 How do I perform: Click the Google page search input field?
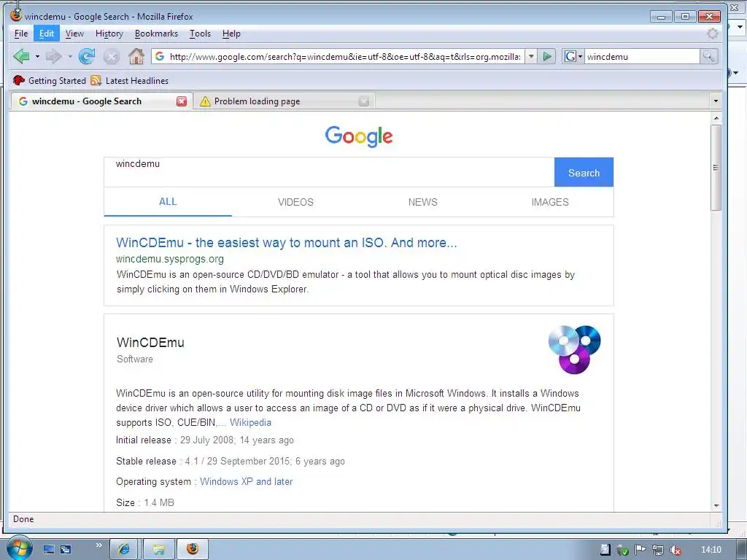329,172
